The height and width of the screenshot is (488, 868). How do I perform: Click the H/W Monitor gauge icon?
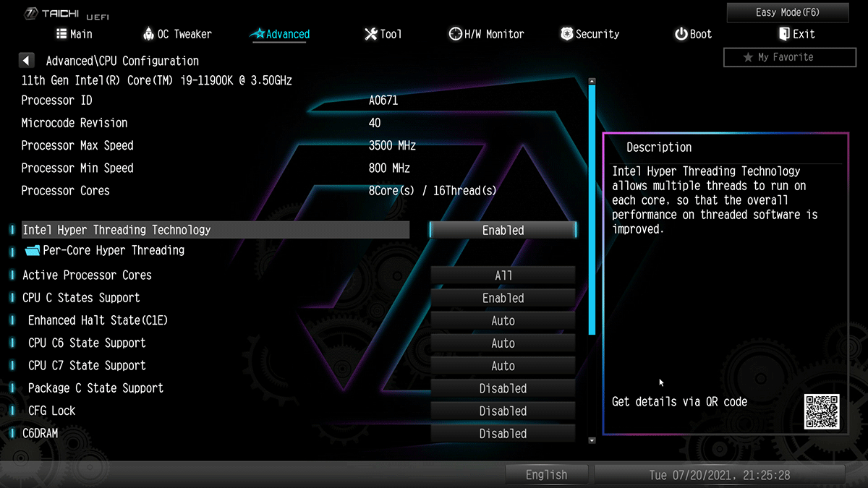pyautogui.click(x=455, y=34)
